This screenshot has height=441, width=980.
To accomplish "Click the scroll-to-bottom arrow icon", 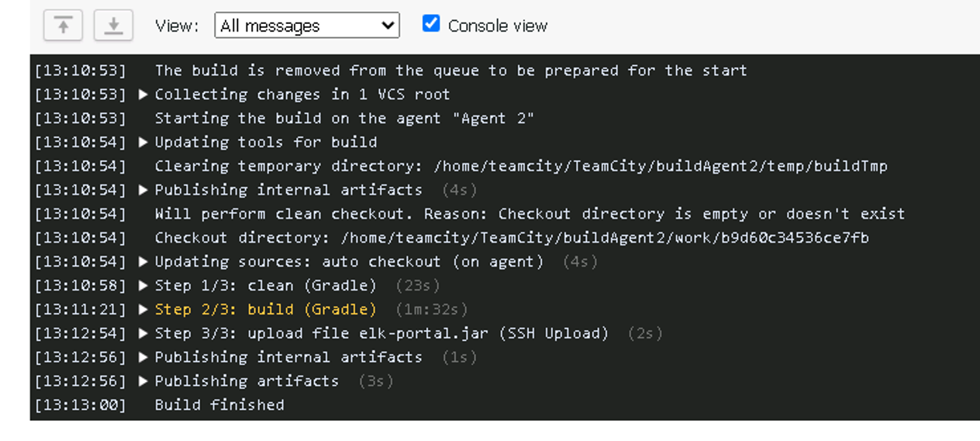I will 113,26.
